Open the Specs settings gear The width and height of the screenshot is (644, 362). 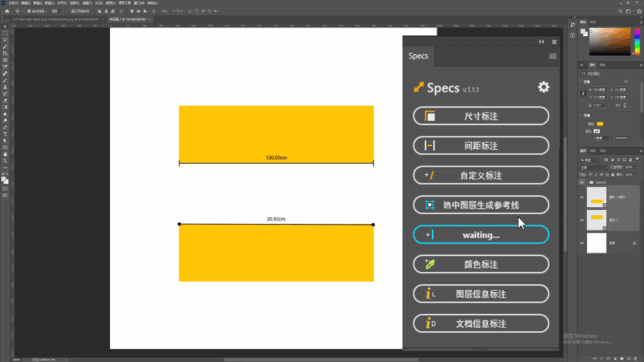click(543, 87)
